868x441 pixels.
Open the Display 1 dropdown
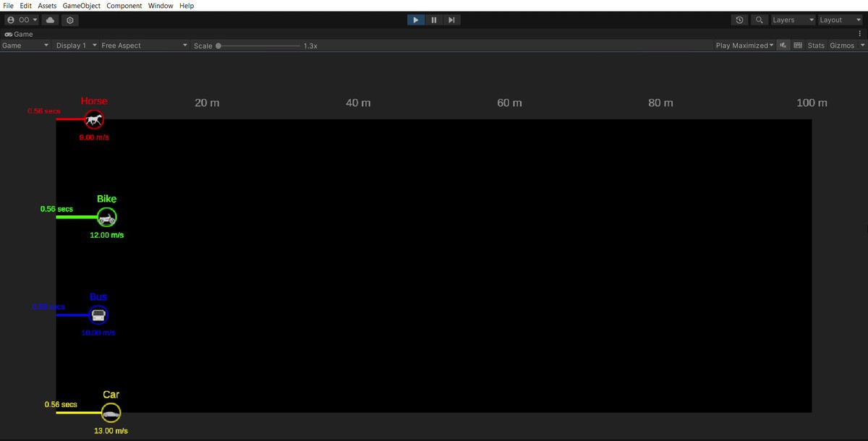[75, 46]
